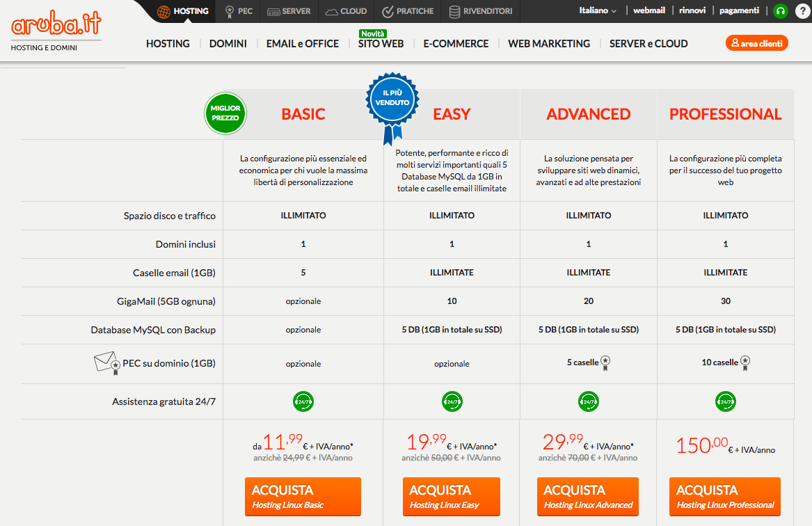
Task: Click the 'Domini inclusi' row label
Action: [x=185, y=244]
